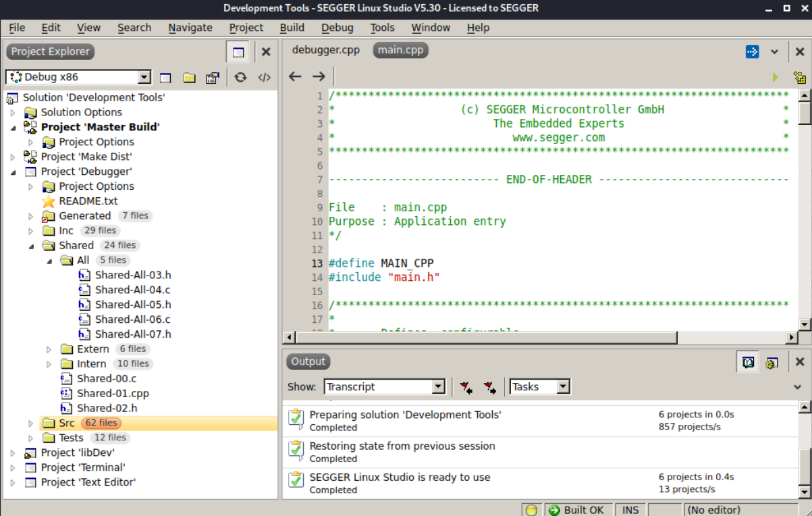This screenshot has width=812, height=516.
Task: Click the Built OK status indicator
Action: 578,510
